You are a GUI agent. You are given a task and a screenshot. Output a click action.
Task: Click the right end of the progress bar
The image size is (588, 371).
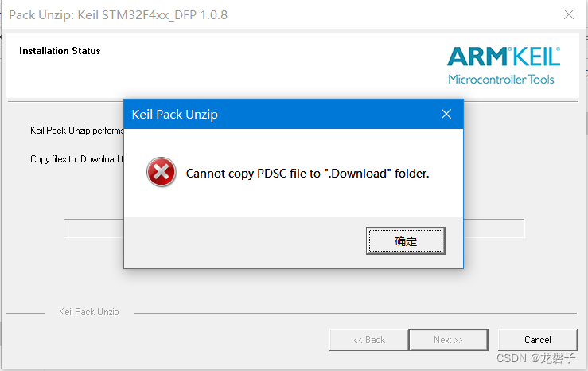pyautogui.click(x=494, y=228)
